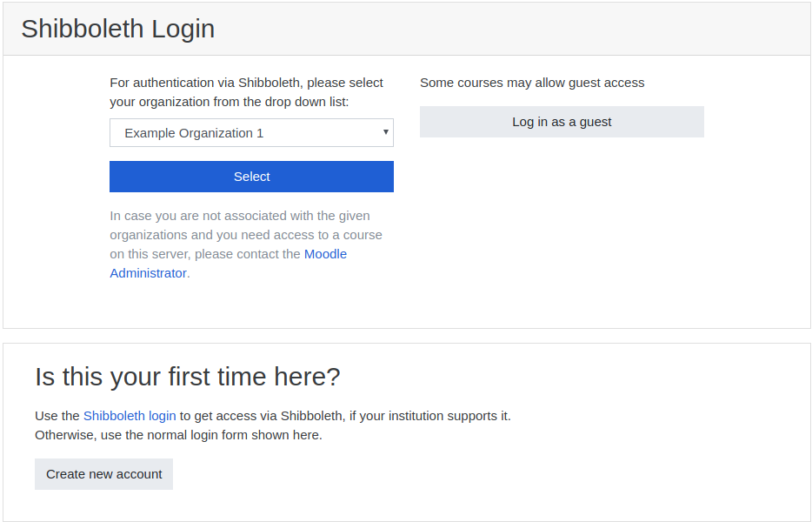Open the Example Organization 1 dropdown
Image resolution: width=812 pixels, height=522 pixels.
coord(251,133)
